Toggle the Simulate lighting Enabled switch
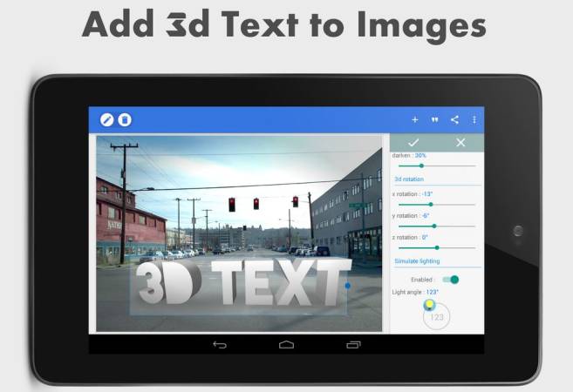Screen dimensions: 573x392 point(450,280)
